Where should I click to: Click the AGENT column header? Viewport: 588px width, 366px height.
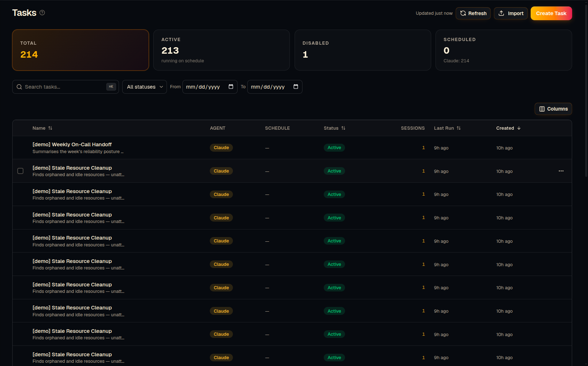218,128
